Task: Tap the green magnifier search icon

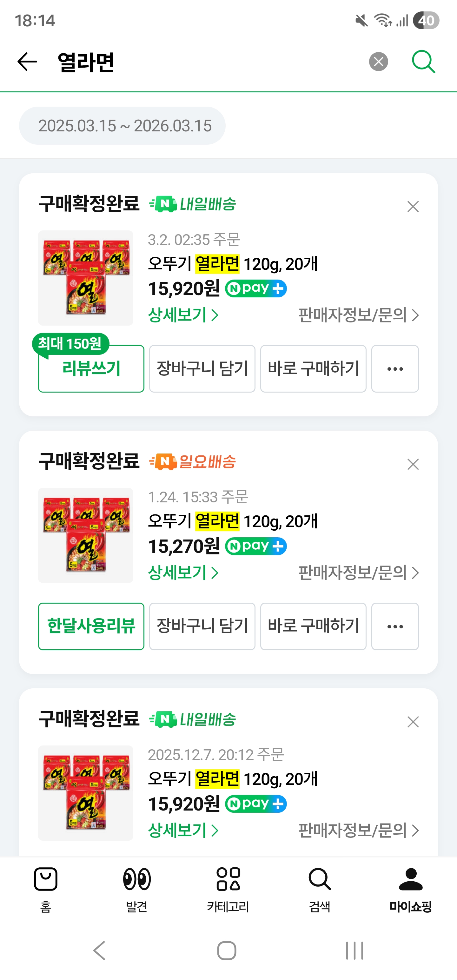Action: point(423,61)
